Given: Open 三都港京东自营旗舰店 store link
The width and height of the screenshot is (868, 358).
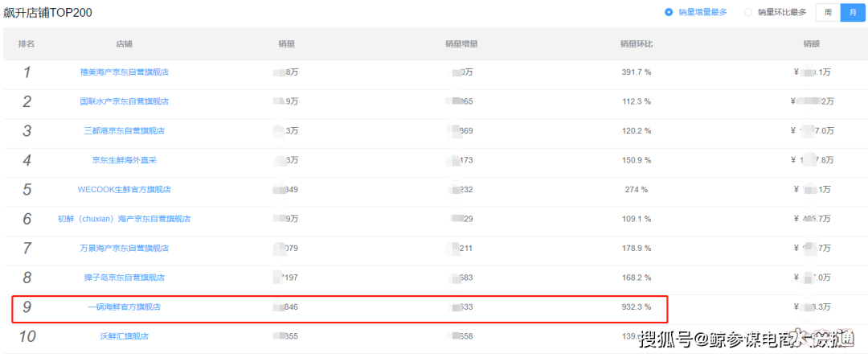Looking at the screenshot, I should coord(124,131).
